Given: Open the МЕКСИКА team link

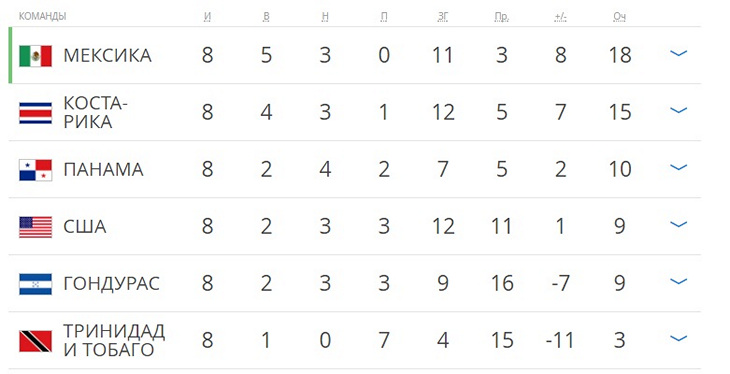Looking at the screenshot, I should [107, 55].
